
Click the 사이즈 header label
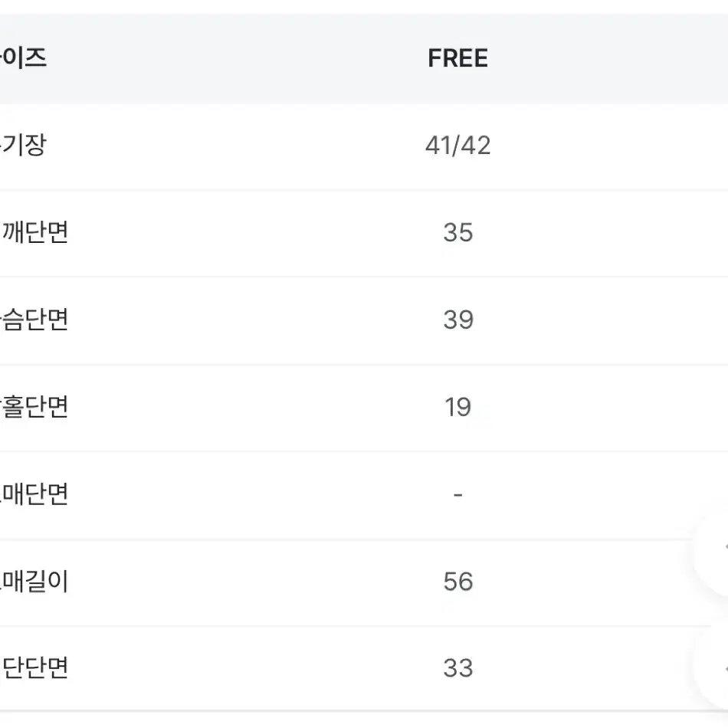[x=23, y=58]
